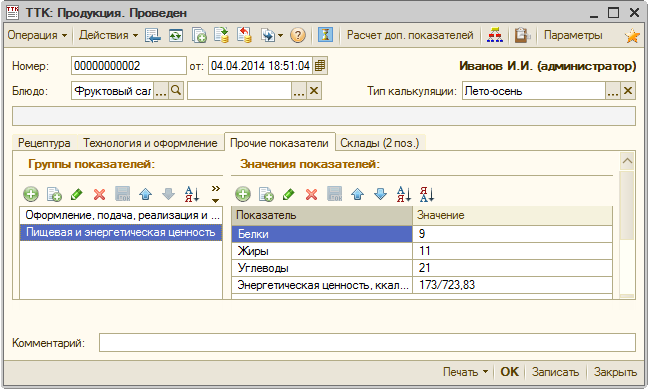Click Расчет доп. показателей button

click(x=410, y=35)
